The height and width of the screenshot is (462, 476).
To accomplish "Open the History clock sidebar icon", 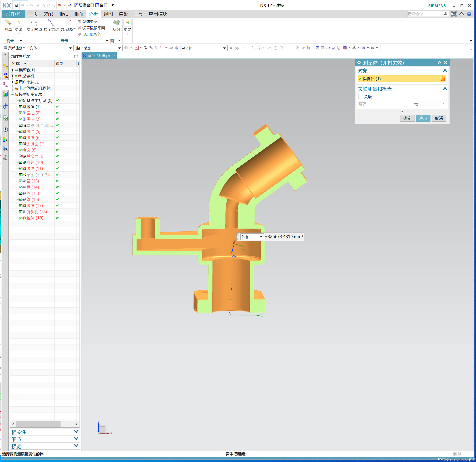I will point(5,130).
